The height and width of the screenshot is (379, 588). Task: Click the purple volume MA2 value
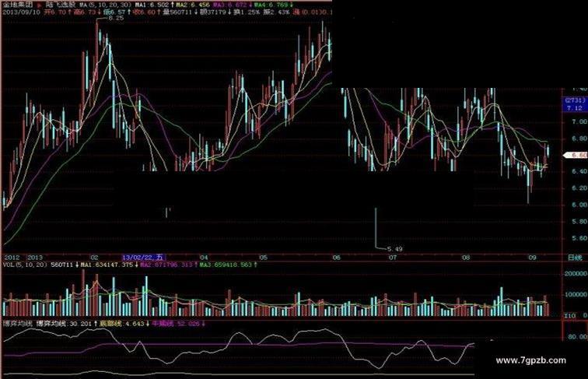point(168,265)
